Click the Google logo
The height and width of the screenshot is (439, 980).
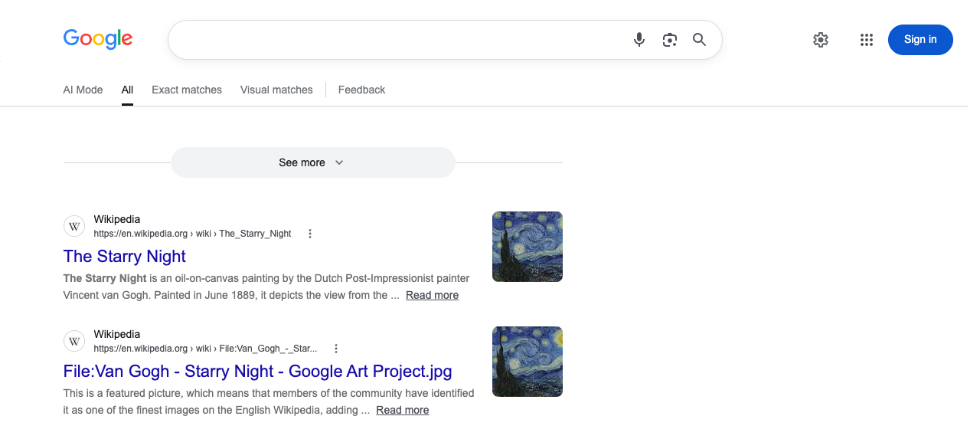(x=98, y=39)
